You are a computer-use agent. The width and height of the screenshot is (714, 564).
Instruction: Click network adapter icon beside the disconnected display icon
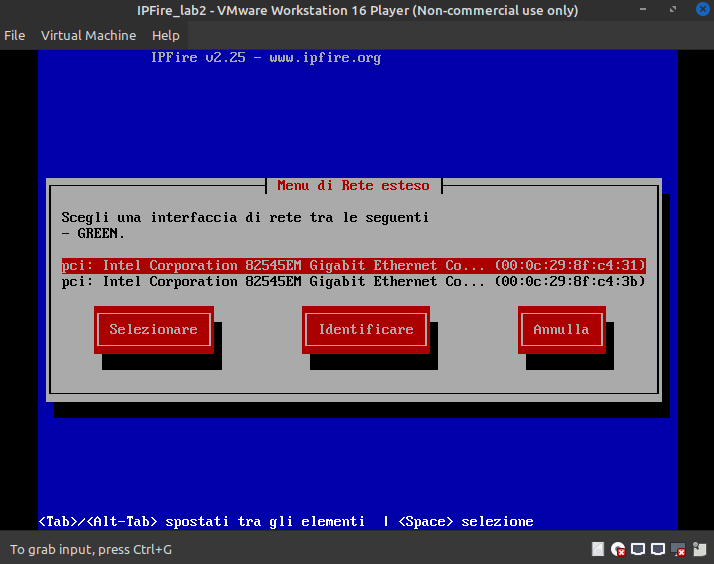(658, 549)
